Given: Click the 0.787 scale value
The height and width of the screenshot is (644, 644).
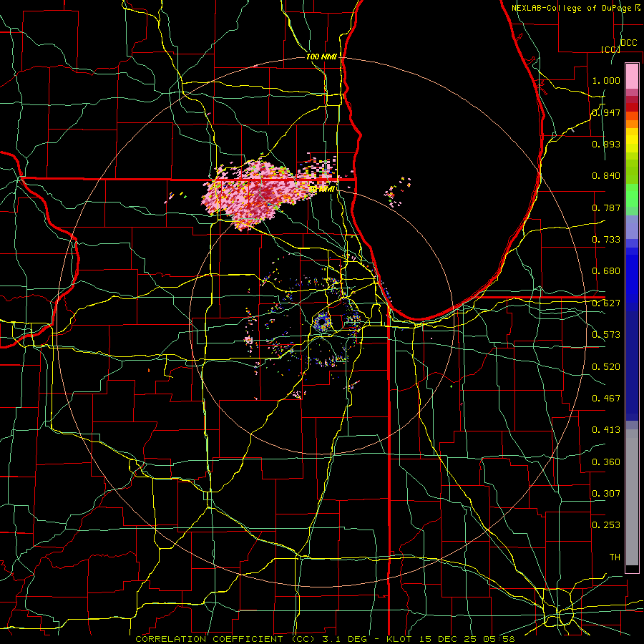Looking at the screenshot, I should [606, 208].
